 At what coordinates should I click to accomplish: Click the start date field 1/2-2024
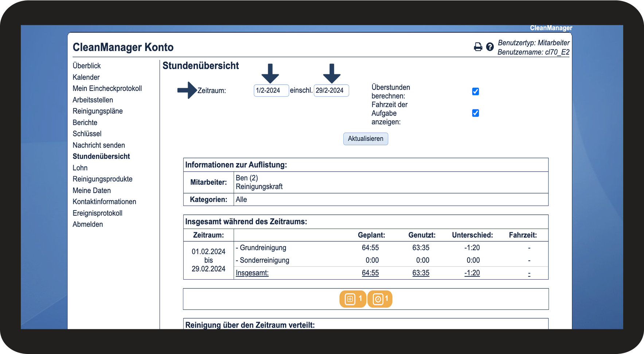pyautogui.click(x=271, y=90)
